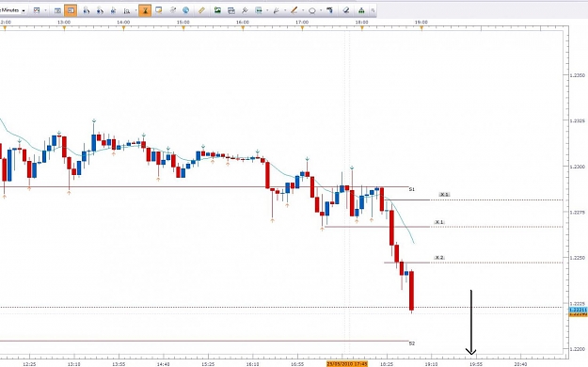
Task: Click the 1.2200 price axis label
Action: point(577,349)
